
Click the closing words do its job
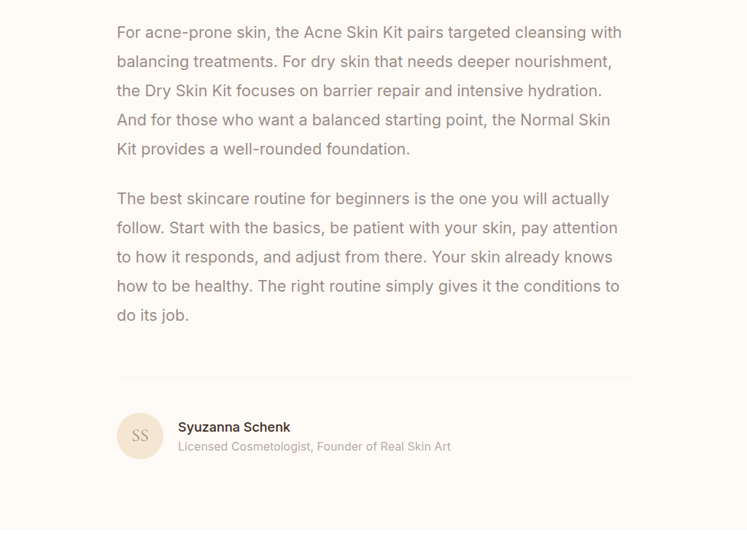152,316
